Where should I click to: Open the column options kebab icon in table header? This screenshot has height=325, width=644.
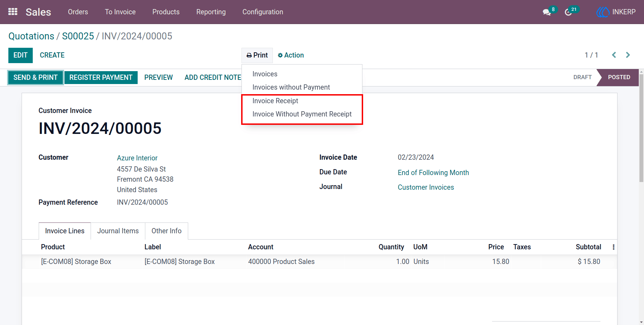tap(613, 247)
